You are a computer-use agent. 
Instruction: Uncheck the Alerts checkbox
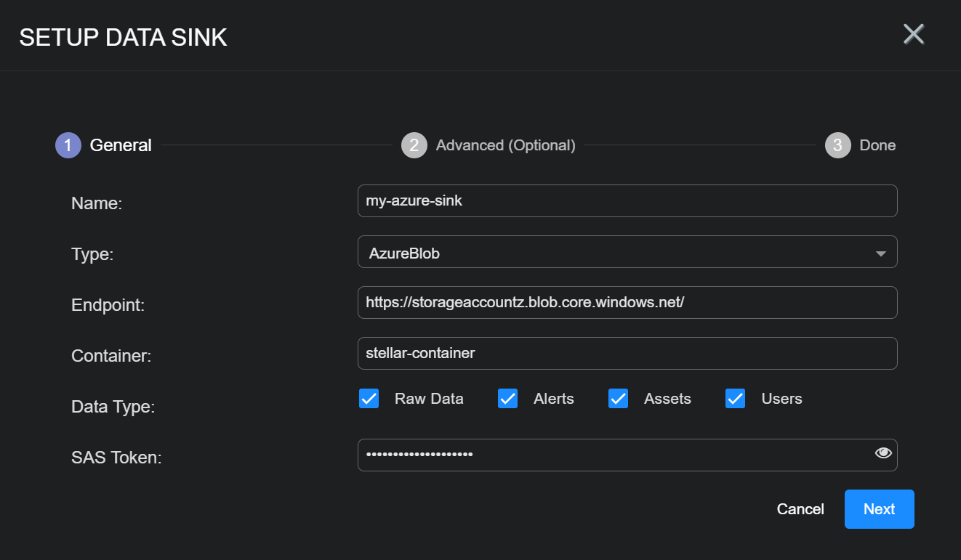507,399
